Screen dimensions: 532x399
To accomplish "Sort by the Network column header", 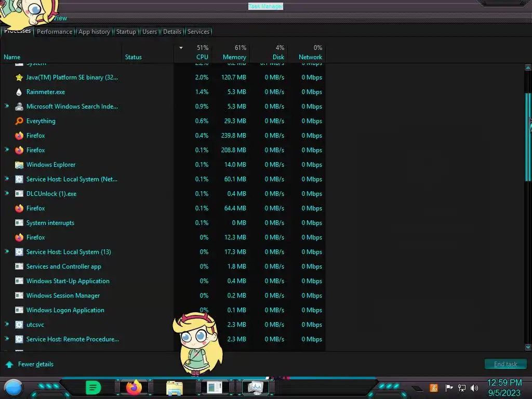I will tap(310, 57).
